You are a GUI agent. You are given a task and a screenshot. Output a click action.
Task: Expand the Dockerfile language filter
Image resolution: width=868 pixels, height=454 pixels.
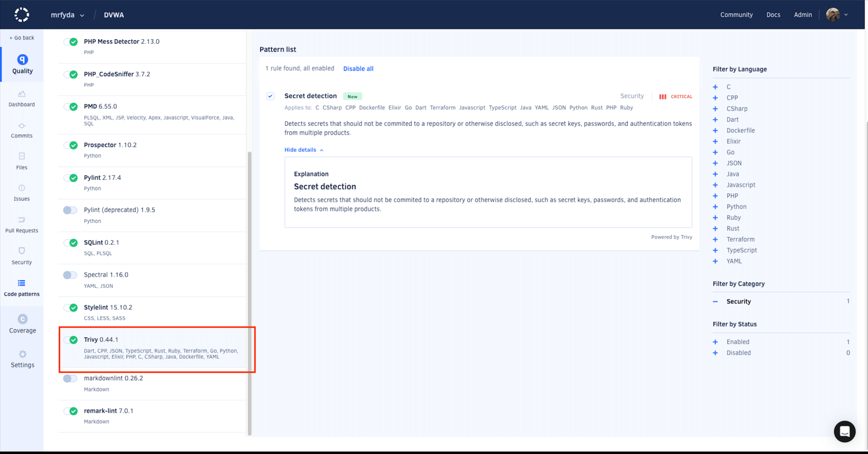click(x=715, y=130)
